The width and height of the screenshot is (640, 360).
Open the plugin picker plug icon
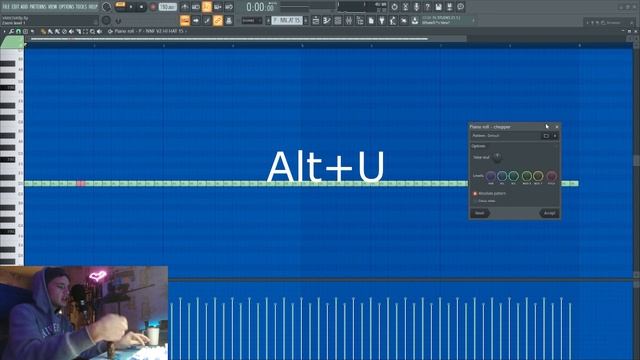click(382, 20)
